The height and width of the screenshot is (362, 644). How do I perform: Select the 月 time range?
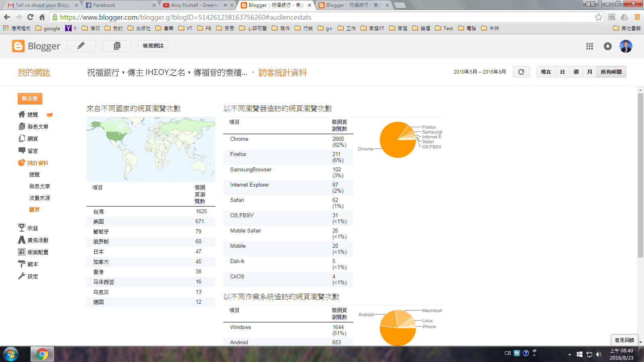click(590, 72)
